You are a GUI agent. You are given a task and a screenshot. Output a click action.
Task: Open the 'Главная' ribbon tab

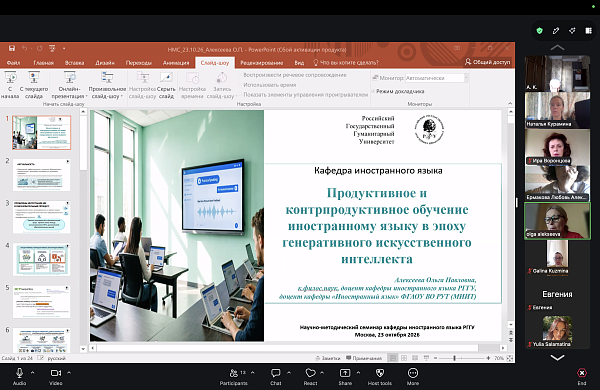(x=44, y=62)
